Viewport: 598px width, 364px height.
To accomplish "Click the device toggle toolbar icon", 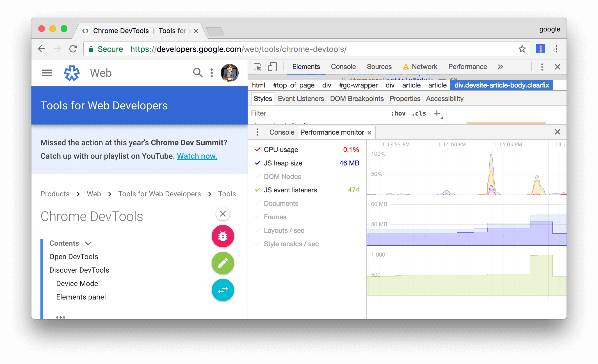I will pyautogui.click(x=273, y=67).
